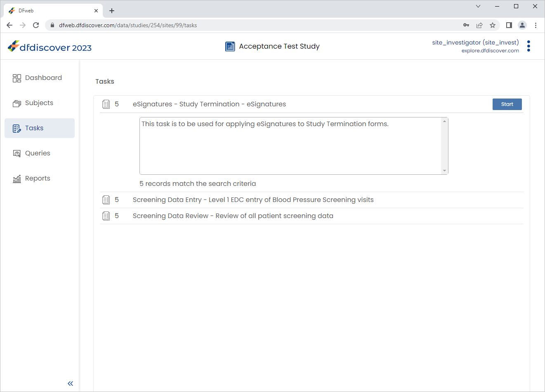The image size is (545, 392).
Task: Click the explore.dfdiscover.com link
Action: pyautogui.click(x=490, y=51)
